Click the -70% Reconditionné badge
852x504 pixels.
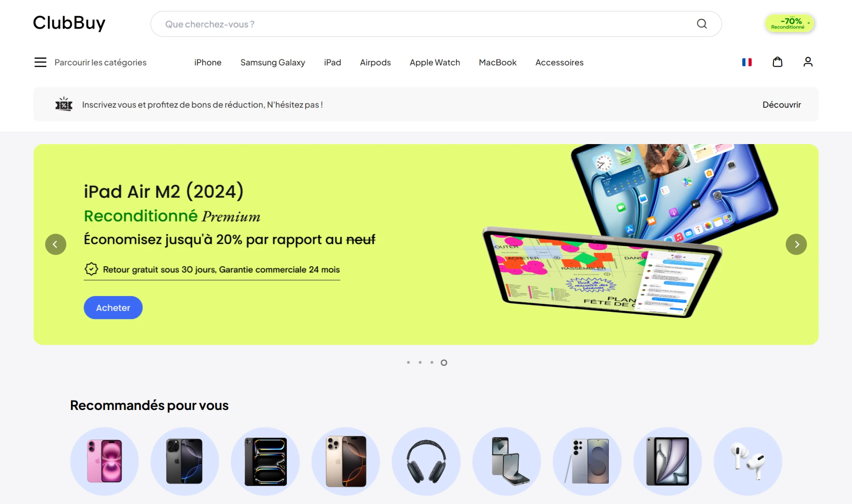(790, 23)
